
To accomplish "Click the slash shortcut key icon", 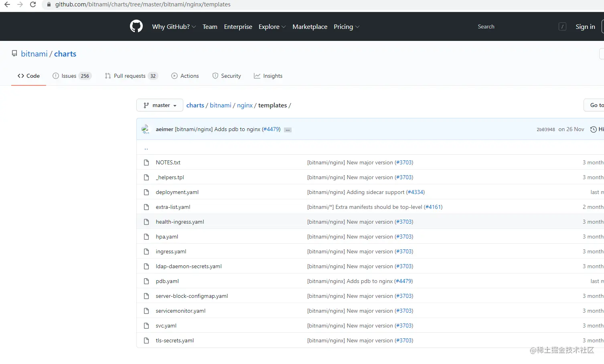I will point(562,26).
